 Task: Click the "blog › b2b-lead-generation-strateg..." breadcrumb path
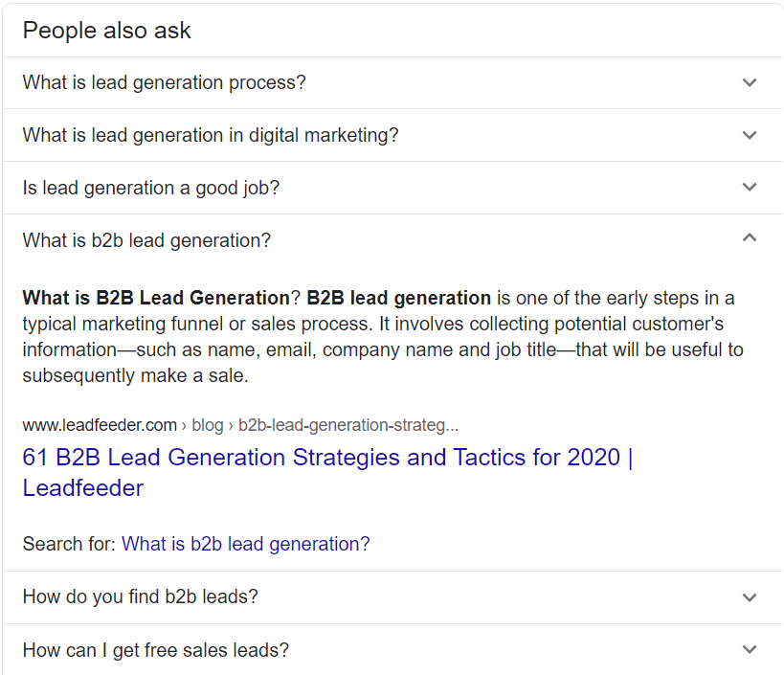click(325, 425)
